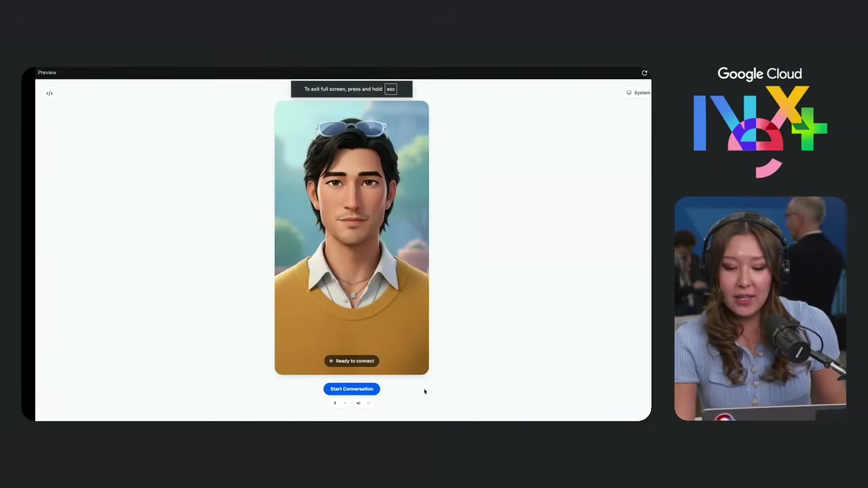Select the microphone icon below Start Conversation
Viewport: 868px width, 488px height.
pos(335,403)
